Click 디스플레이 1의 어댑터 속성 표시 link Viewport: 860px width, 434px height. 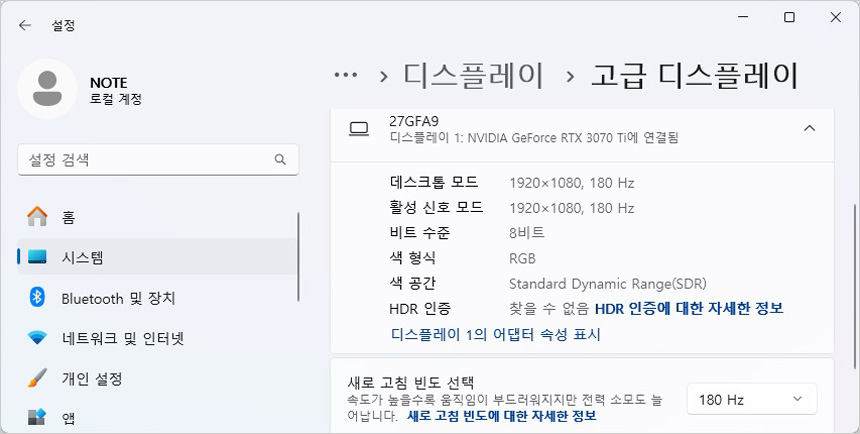click(x=495, y=334)
